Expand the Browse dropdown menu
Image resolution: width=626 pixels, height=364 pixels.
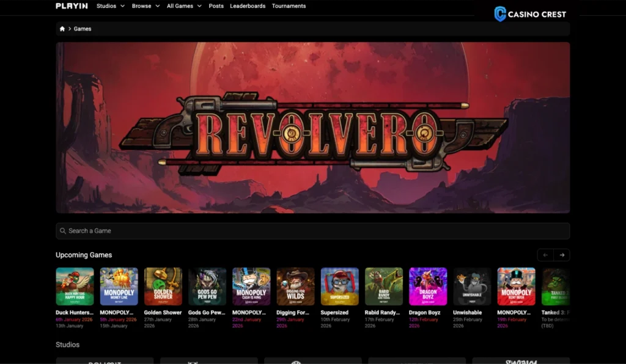(145, 6)
